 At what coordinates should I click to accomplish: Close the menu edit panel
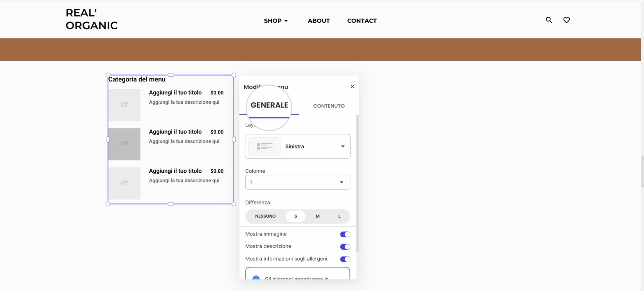[x=353, y=86]
